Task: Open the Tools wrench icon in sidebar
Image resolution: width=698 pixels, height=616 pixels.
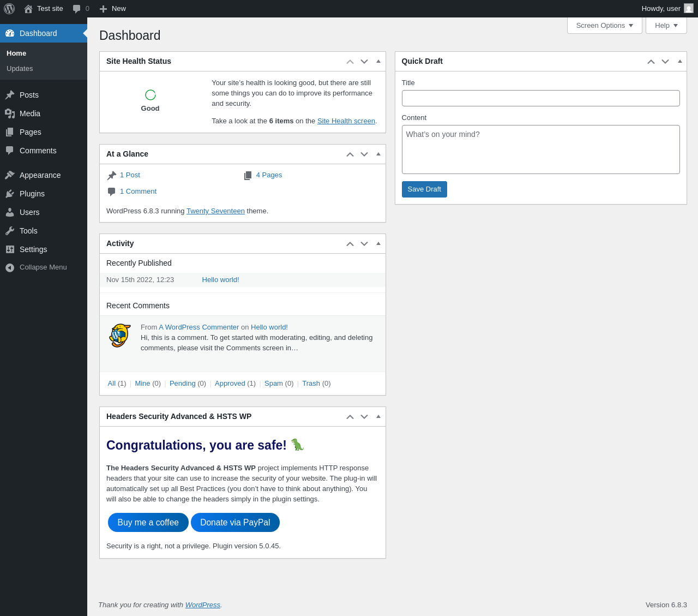Action: pyautogui.click(x=10, y=231)
